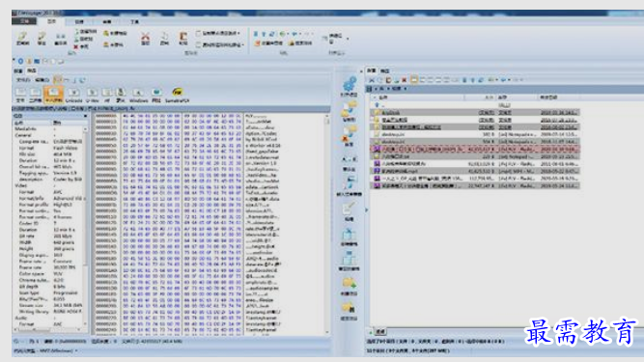This screenshot has width=644, height=362.
Task: Click the highlighted view icon in right pane toolbar
Action: click(414, 80)
